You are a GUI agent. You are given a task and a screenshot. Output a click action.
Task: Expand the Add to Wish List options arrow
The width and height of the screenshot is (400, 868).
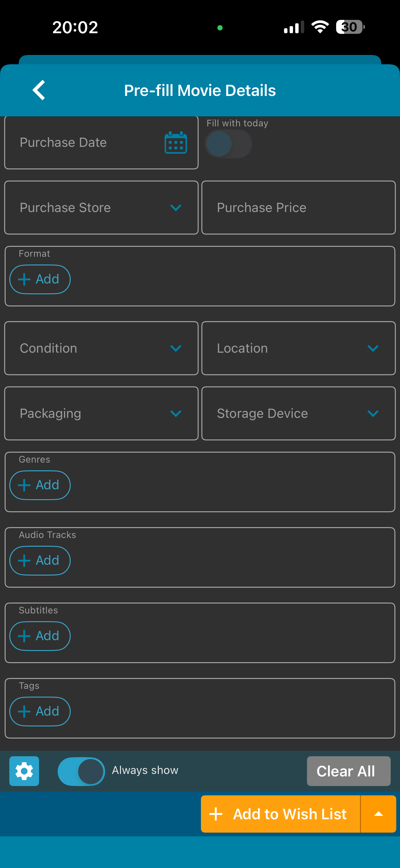(379, 814)
